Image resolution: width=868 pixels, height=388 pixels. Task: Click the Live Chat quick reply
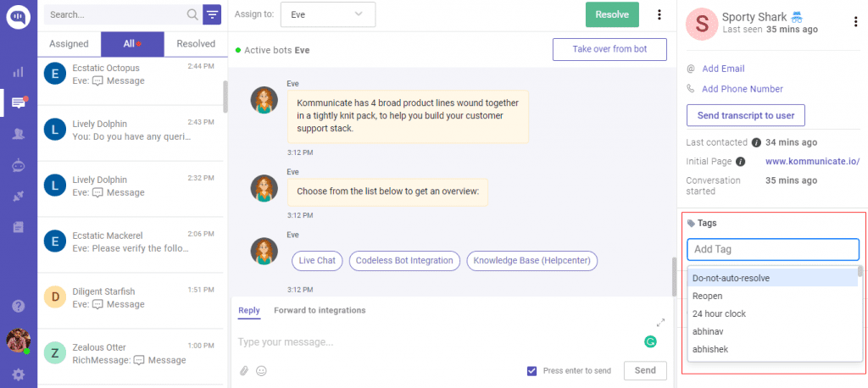[317, 261]
